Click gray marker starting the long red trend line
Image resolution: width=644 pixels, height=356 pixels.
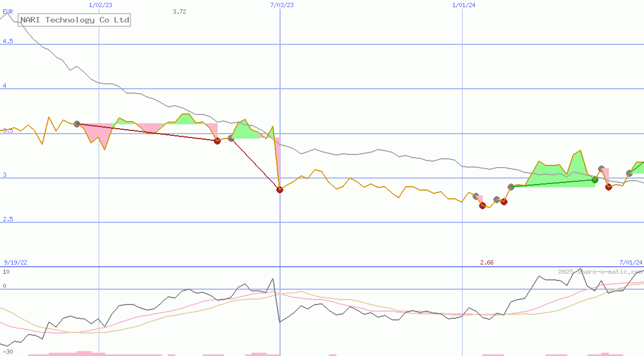(77, 124)
